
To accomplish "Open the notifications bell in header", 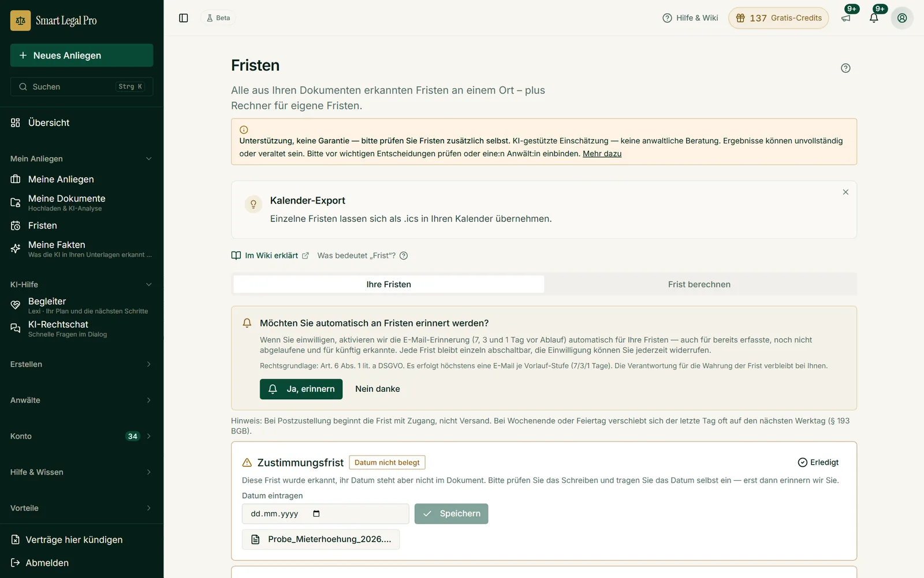I will pyautogui.click(x=874, y=18).
